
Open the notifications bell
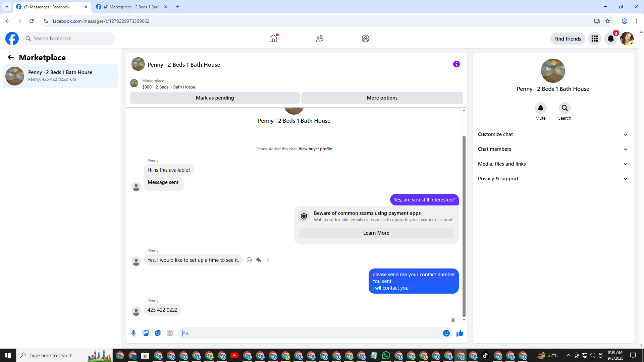[x=611, y=39]
